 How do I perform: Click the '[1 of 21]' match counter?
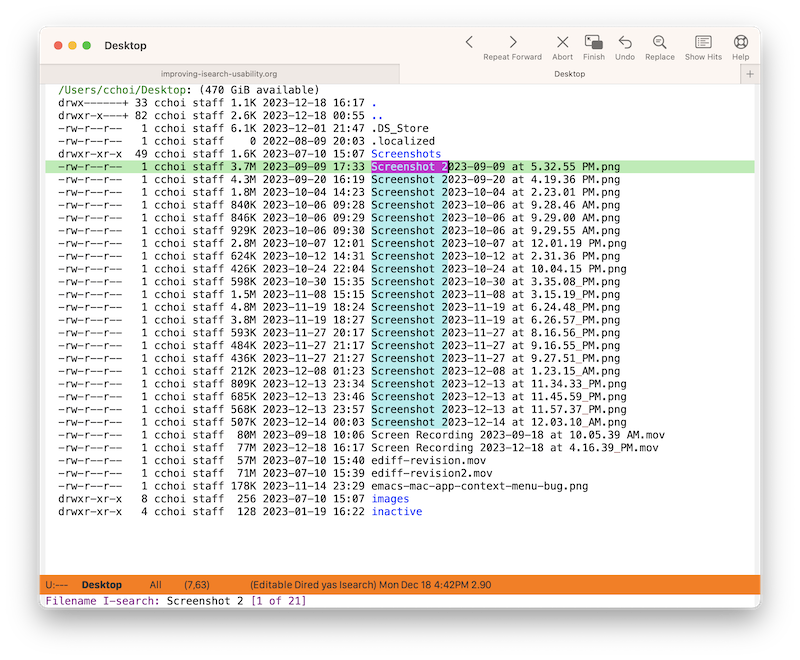[x=279, y=601]
